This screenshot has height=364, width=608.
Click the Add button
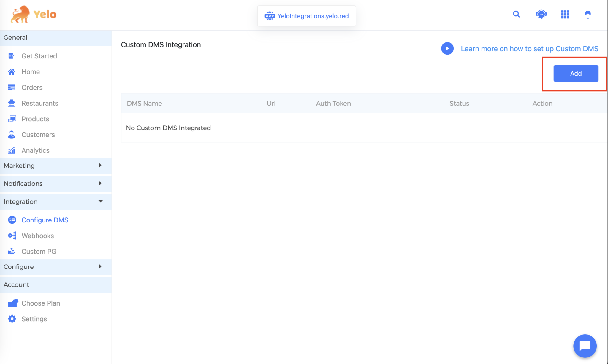pos(575,73)
